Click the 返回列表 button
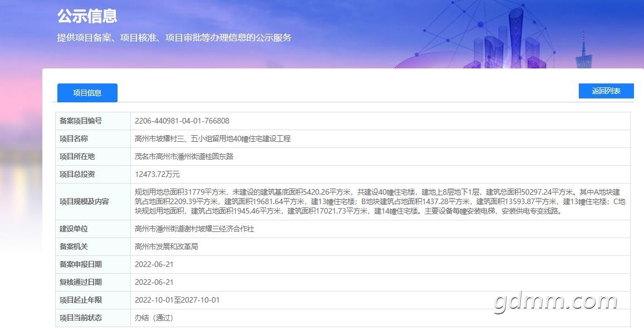The height and width of the screenshot is (336, 644). pos(606,91)
